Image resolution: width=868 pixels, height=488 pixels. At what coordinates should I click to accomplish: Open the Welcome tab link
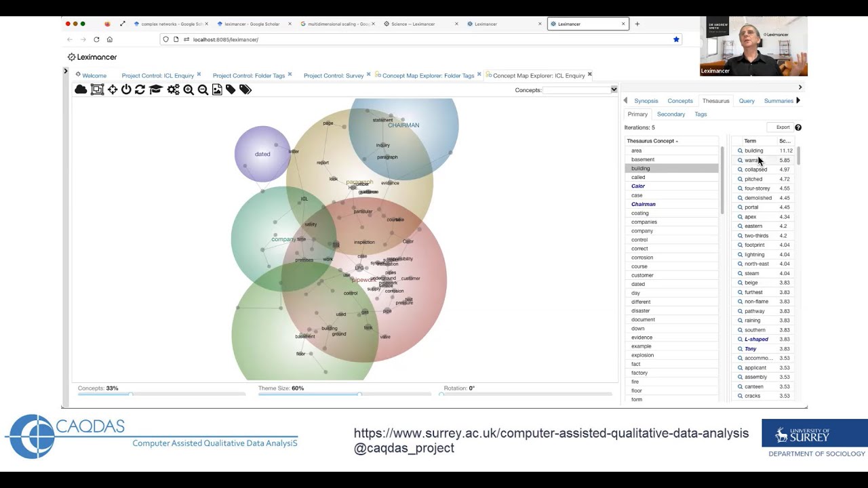pyautogui.click(x=94, y=76)
